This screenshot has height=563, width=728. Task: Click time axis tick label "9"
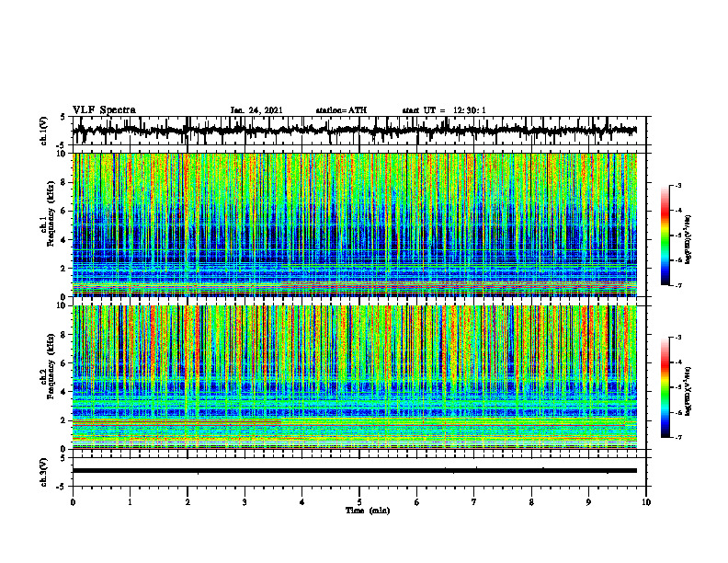(588, 502)
